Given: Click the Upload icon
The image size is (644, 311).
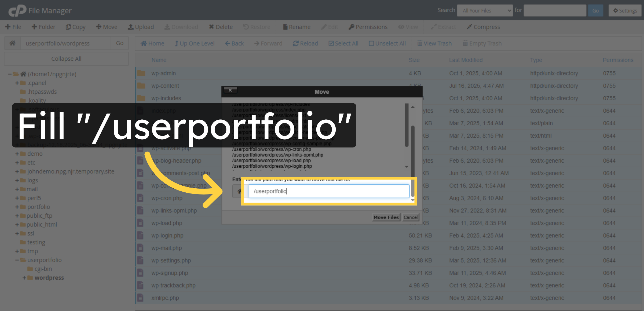Looking at the screenshot, I should tap(141, 27).
